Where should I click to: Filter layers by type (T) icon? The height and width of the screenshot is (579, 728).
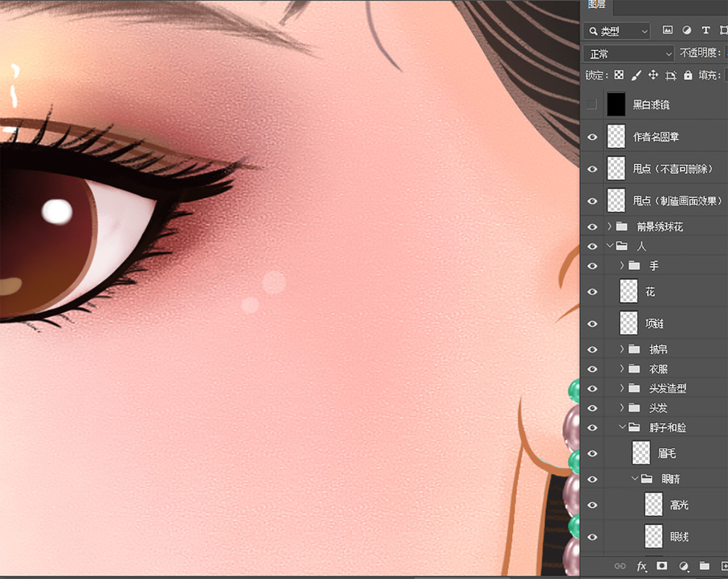tap(705, 31)
